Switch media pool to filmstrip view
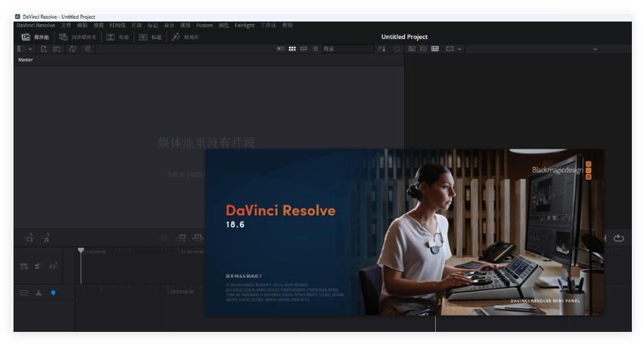 coord(304,49)
